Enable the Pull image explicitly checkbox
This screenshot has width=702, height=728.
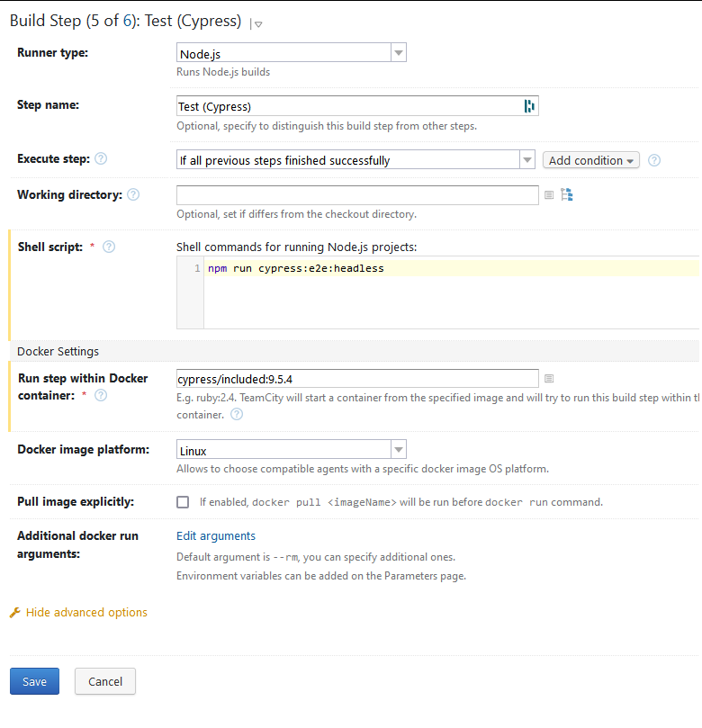(183, 502)
